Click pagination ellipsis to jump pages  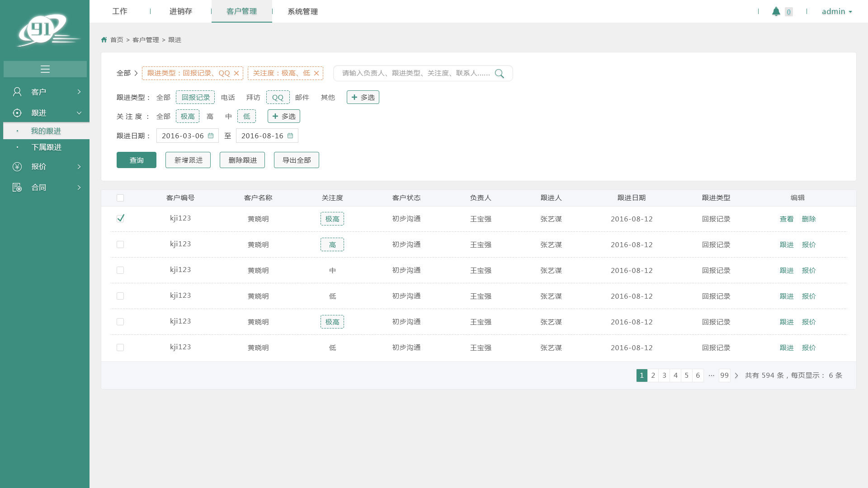(x=711, y=375)
